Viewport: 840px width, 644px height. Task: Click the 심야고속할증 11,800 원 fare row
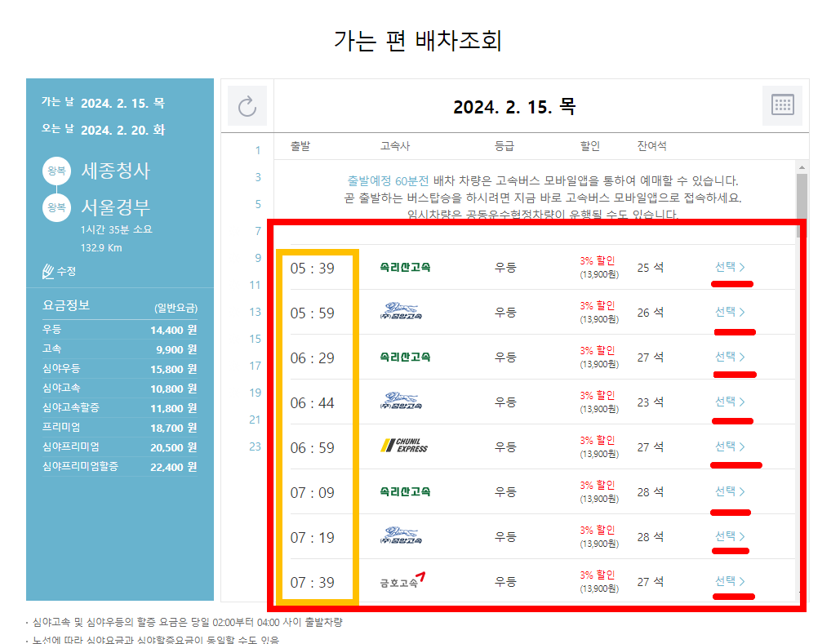[x=119, y=408]
